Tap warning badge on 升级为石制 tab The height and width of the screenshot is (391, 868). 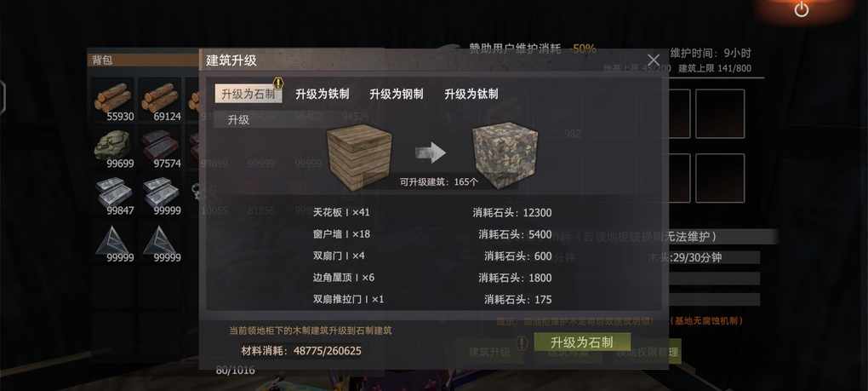point(278,83)
